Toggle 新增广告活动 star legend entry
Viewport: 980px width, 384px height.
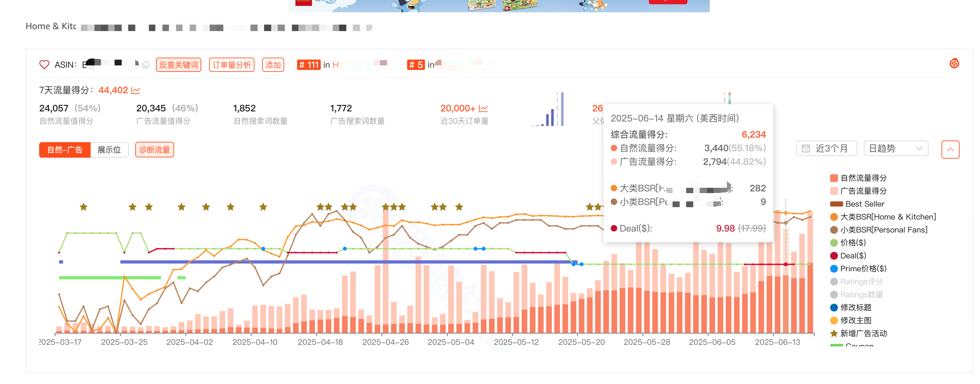tap(858, 333)
